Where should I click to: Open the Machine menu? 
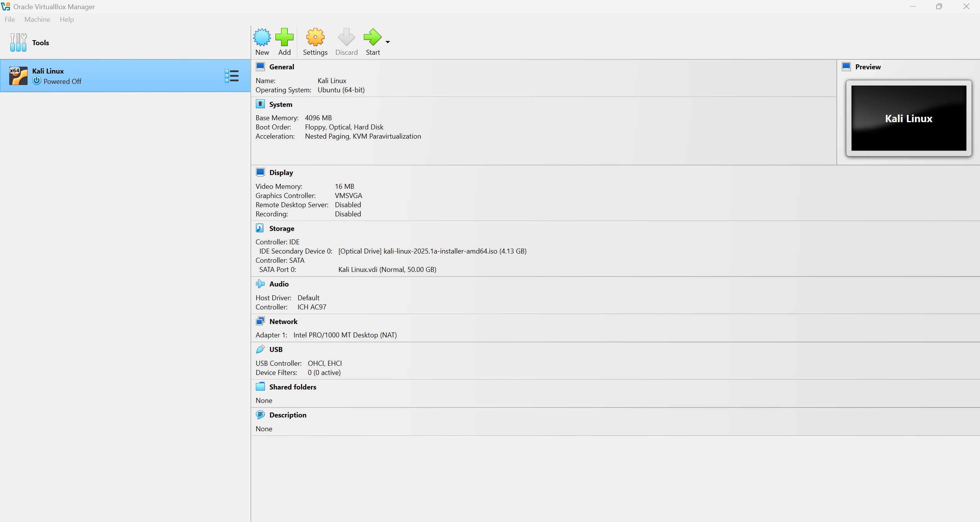coord(37,19)
